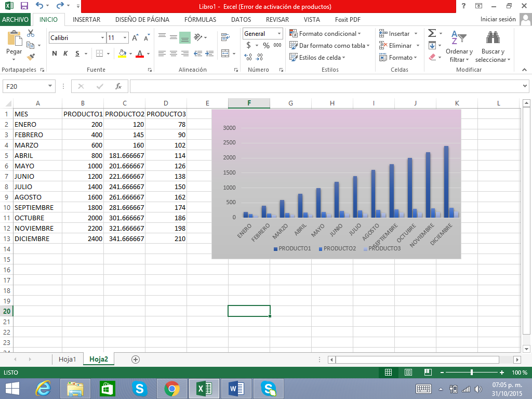The height and width of the screenshot is (399, 532).
Task: Click the Save icon in the quick access toolbar
Action: click(24, 6)
